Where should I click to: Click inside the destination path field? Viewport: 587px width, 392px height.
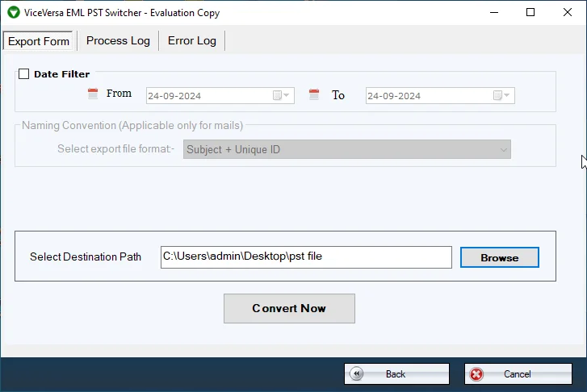[306, 257]
